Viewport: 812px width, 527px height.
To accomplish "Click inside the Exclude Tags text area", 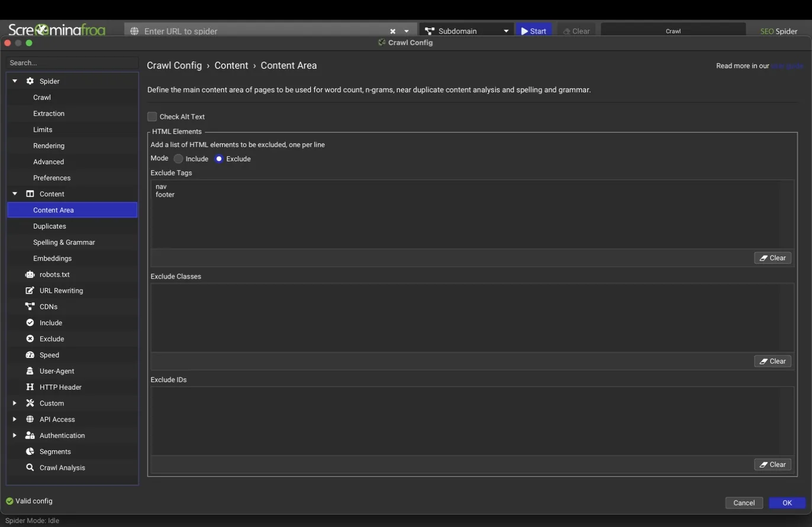I will pos(472,214).
